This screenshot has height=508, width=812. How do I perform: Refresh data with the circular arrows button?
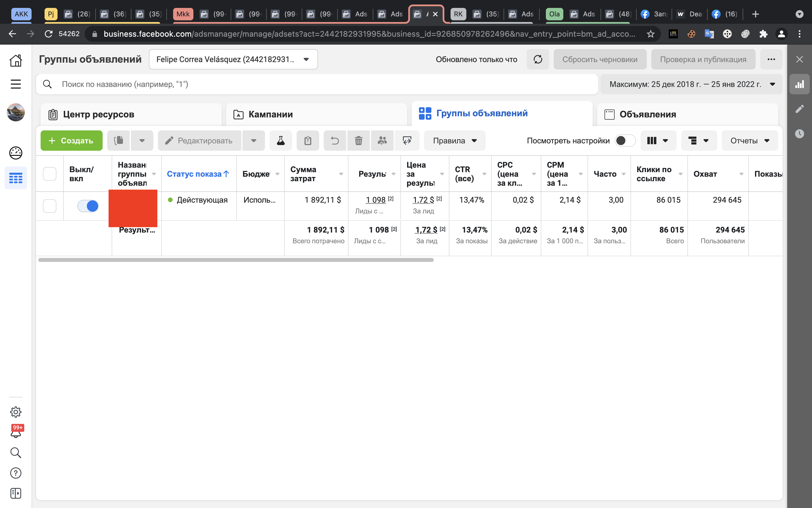click(x=538, y=60)
